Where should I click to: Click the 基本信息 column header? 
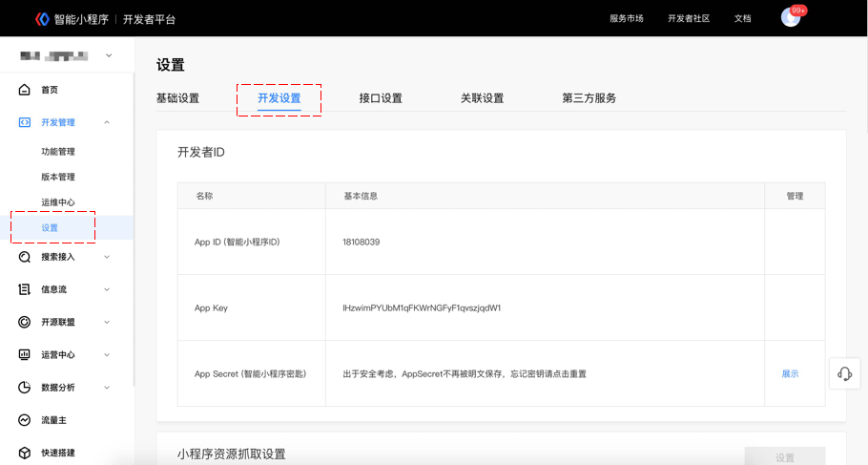[x=361, y=196]
